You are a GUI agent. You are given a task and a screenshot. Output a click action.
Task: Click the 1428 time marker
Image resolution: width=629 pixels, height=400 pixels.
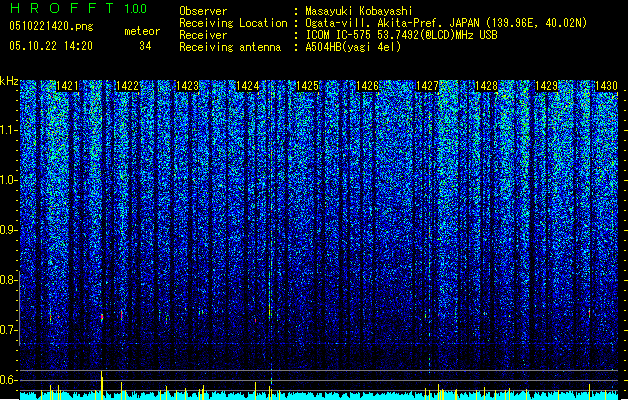487,86
